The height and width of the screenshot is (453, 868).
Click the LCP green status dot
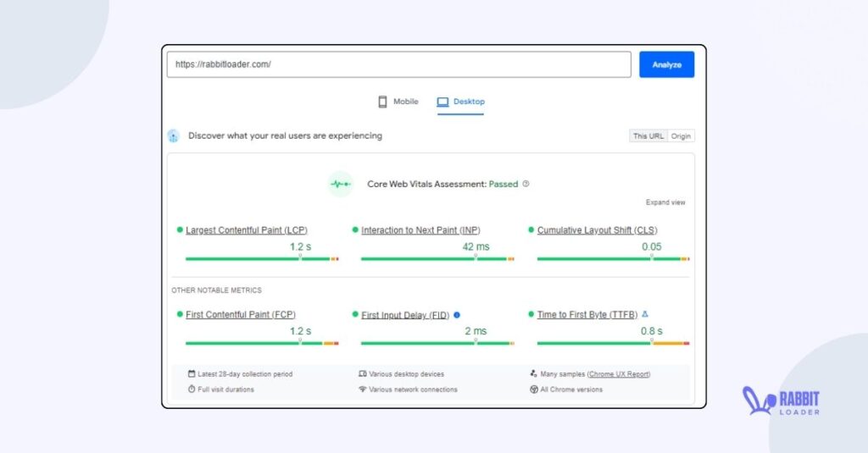(180, 229)
